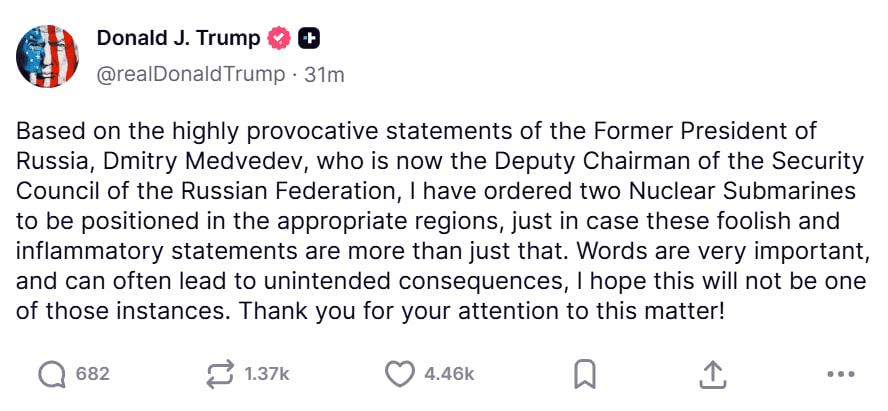View the 682 replies count
This screenshot has height=411, width=888.
click(x=92, y=374)
